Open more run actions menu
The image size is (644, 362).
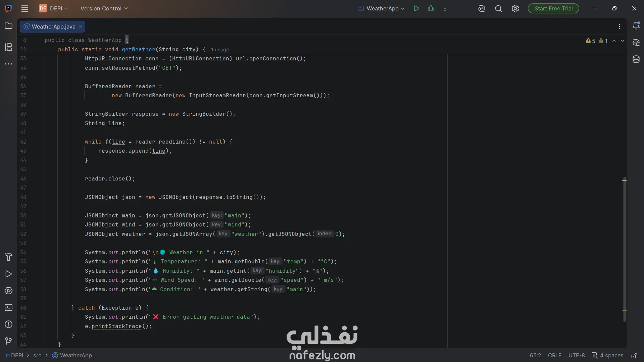pyautogui.click(x=445, y=8)
